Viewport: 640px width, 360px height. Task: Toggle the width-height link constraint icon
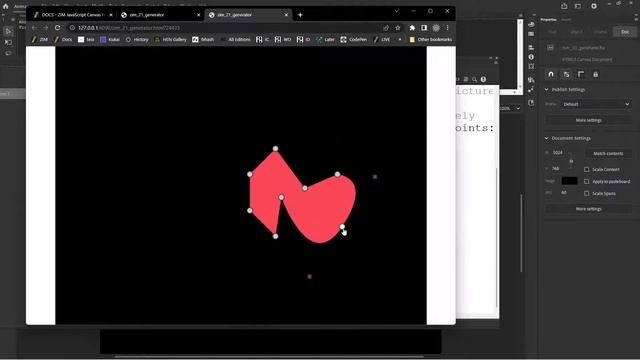pyautogui.click(x=571, y=161)
